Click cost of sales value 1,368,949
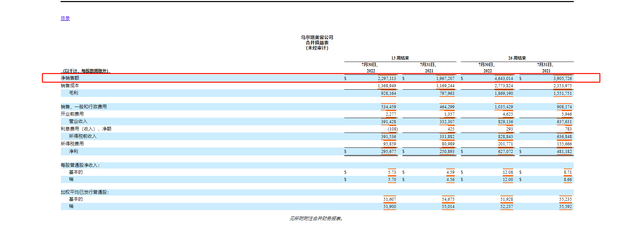Screen dimensions: 644x244 [387, 86]
